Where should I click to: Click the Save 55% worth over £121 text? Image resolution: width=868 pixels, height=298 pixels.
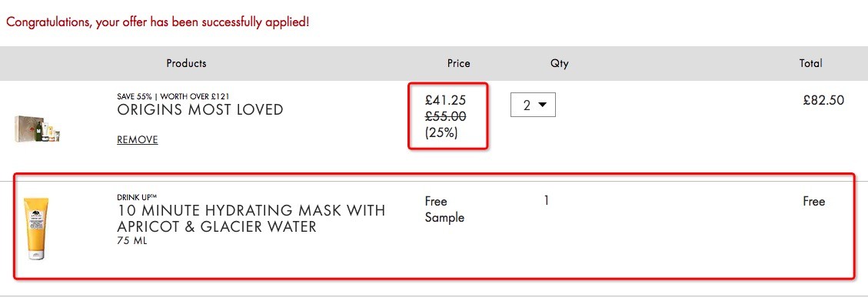[x=173, y=96]
